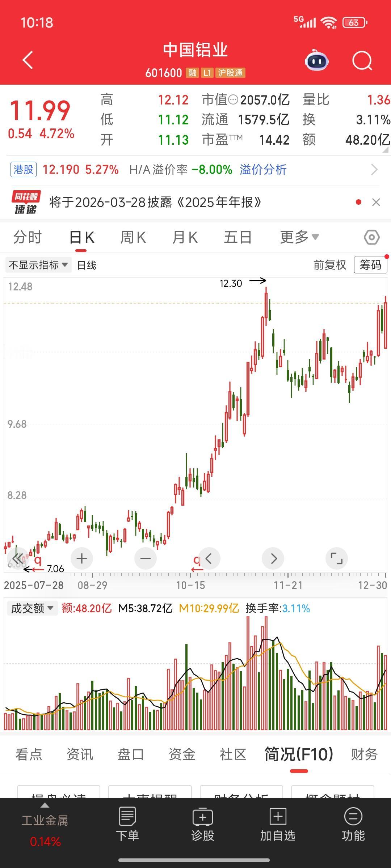Tap the 市值 info circle icon
391x868 pixels.
coord(234,99)
